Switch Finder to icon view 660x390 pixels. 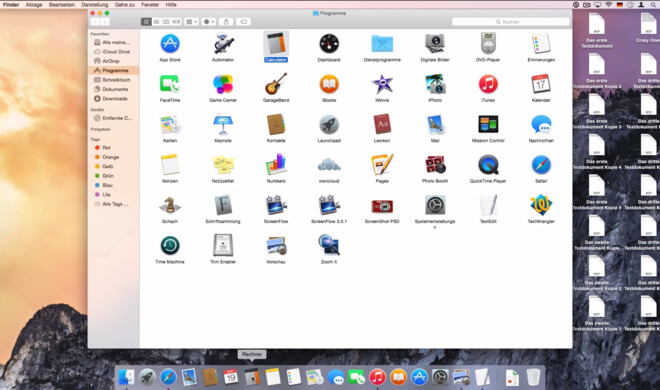146,21
